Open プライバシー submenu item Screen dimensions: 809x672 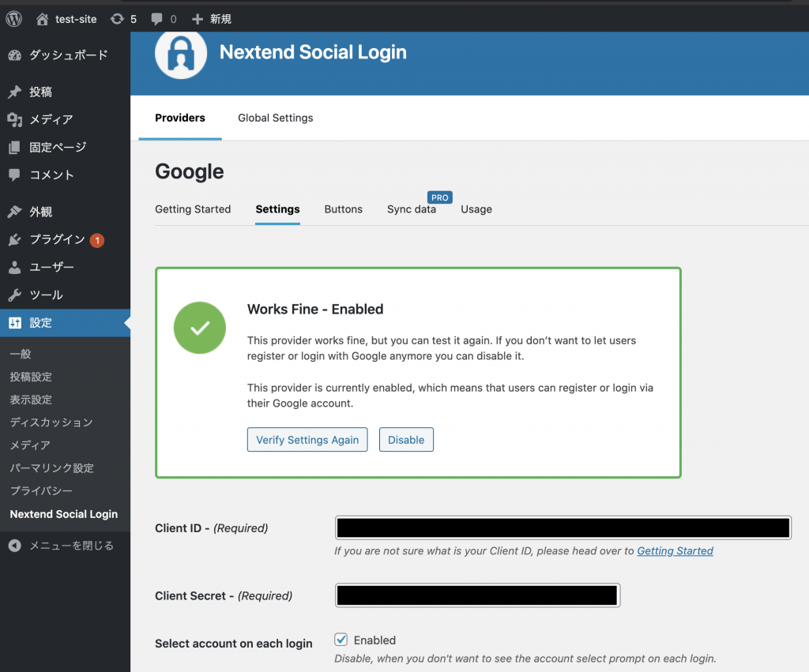click(x=41, y=491)
